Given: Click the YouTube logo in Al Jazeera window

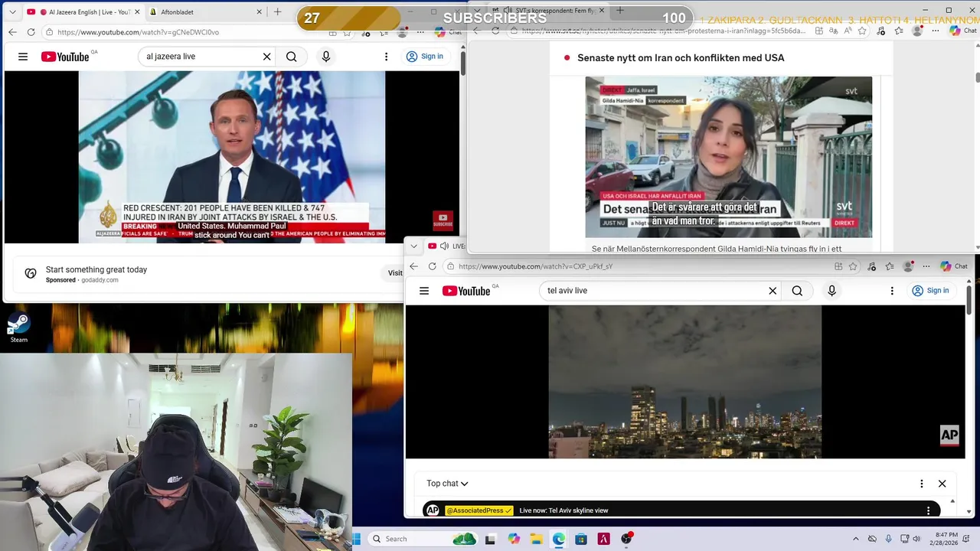Looking at the screenshot, I should 65,57.
